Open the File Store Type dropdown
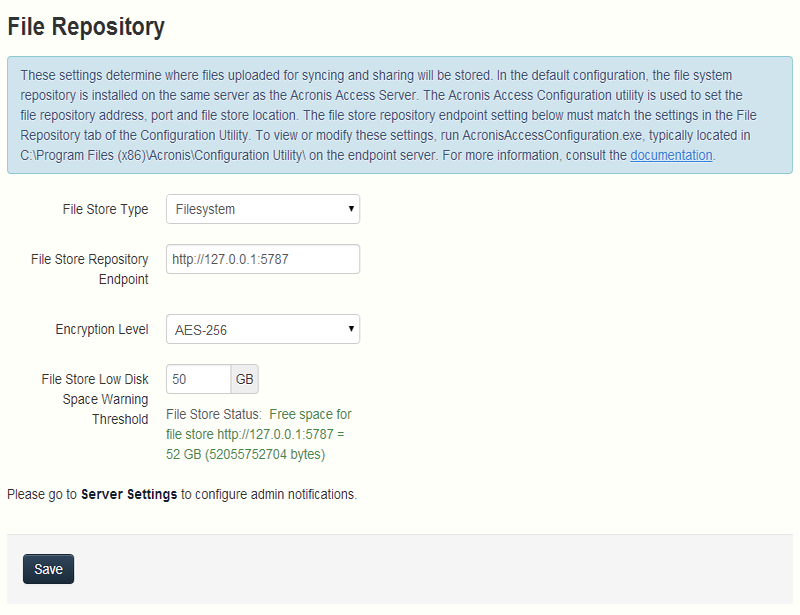 (262, 209)
